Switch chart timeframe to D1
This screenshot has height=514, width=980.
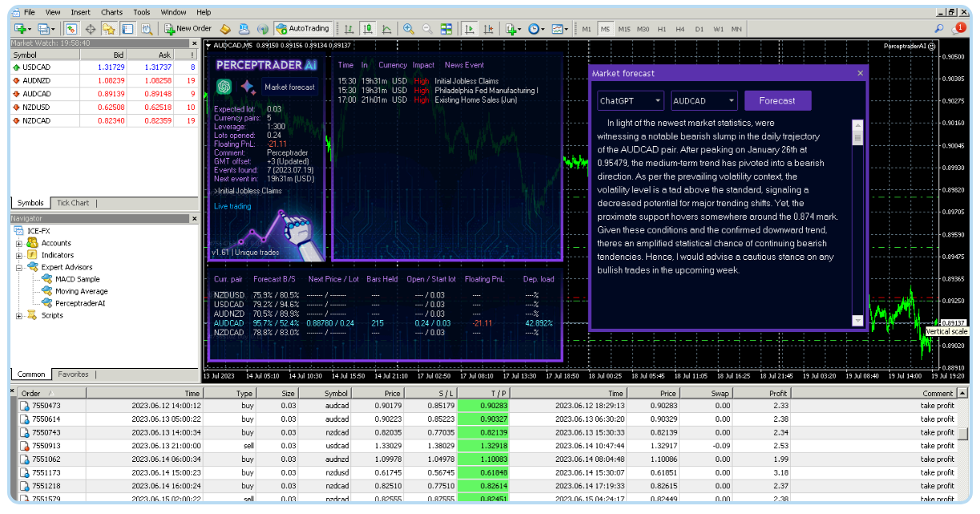[x=699, y=29]
